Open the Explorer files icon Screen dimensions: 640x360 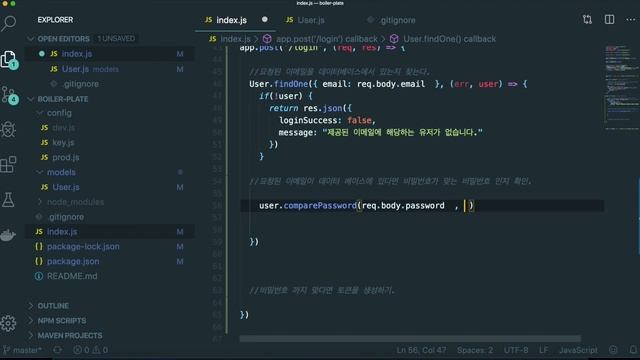coord(9,60)
